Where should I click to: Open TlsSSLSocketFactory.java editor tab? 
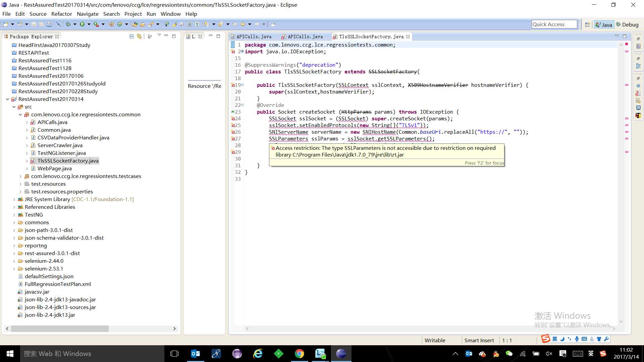click(371, 37)
